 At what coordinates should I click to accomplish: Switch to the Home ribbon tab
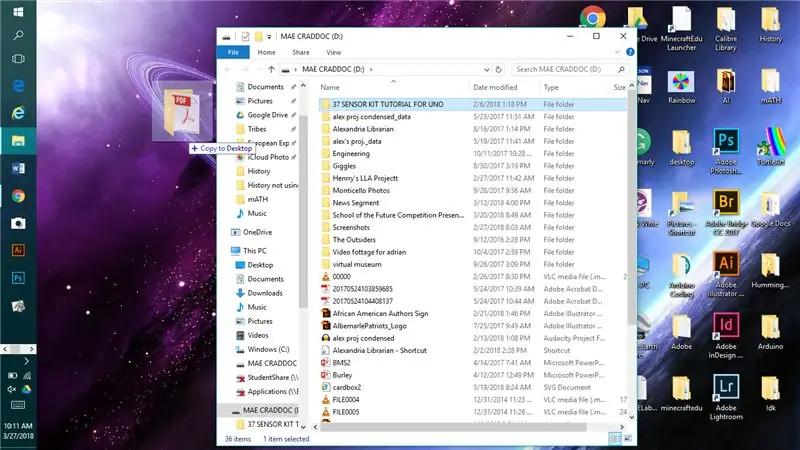[x=266, y=52]
